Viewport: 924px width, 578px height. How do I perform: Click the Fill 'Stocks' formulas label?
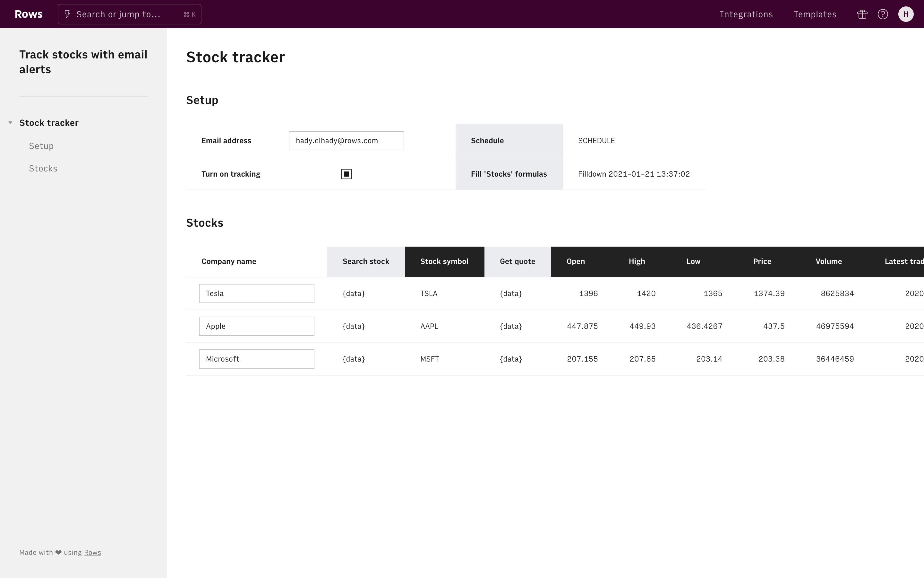[509, 174]
